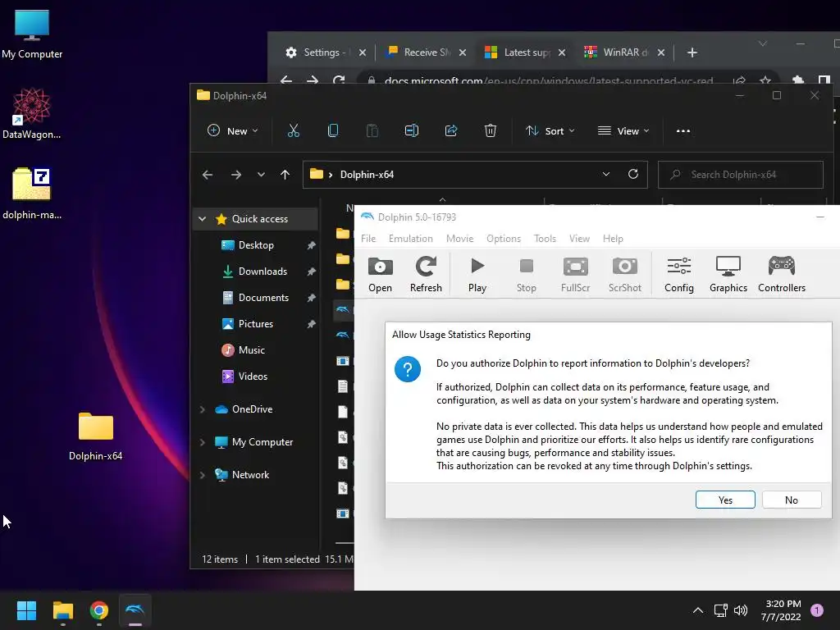The width and height of the screenshot is (840, 630).
Task: Click the Cut icon in File Explorer
Action: 294,130
